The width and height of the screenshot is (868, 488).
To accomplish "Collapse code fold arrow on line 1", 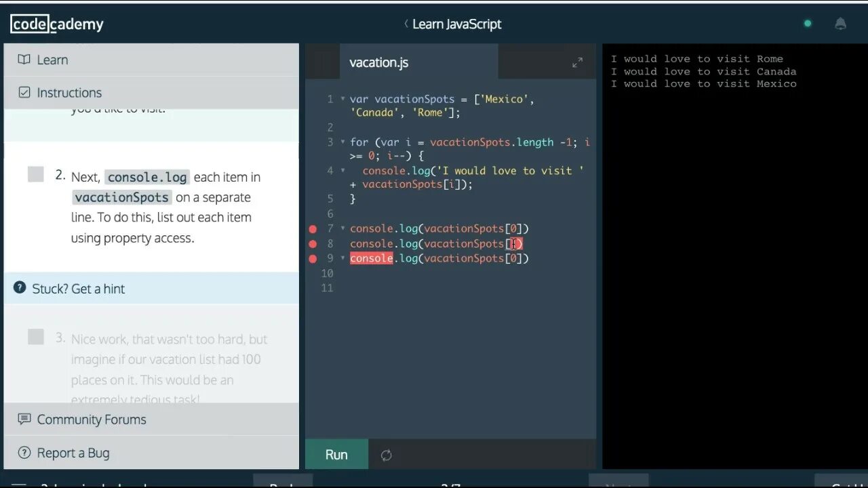I will pos(342,99).
